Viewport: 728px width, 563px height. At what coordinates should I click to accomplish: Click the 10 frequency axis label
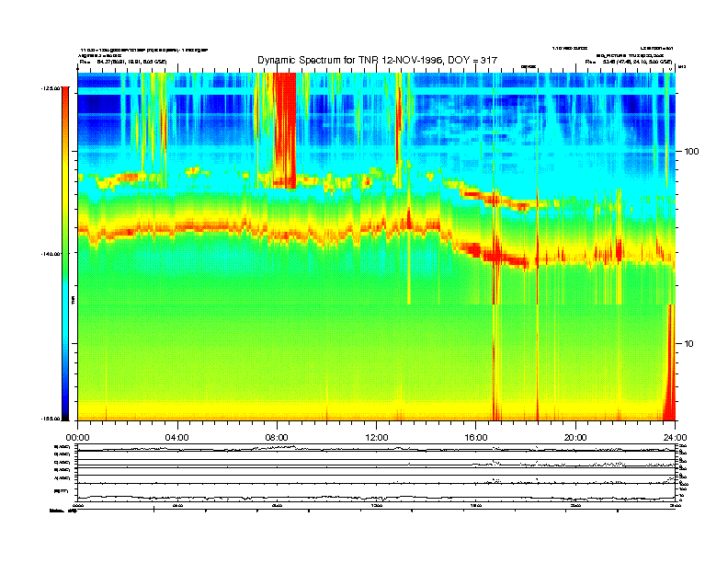click(689, 344)
